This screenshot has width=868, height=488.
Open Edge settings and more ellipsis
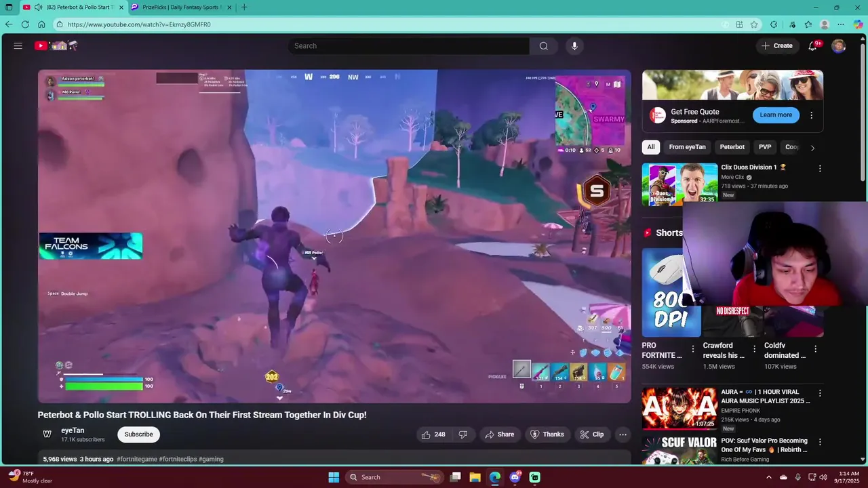[x=842, y=24]
